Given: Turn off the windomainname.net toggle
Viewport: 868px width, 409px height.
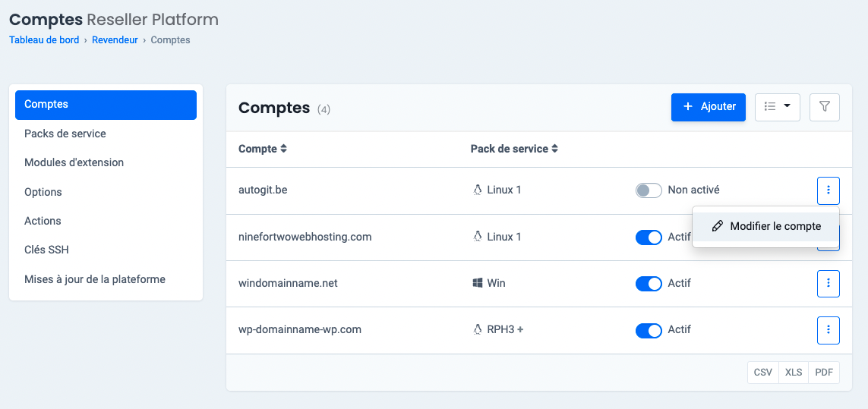Looking at the screenshot, I should tap(649, 284).
